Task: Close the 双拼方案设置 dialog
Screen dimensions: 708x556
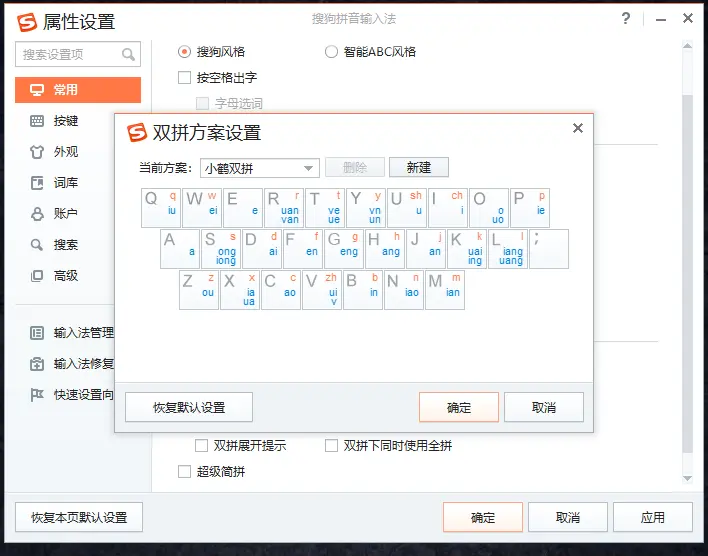Action: click(578, 128)
